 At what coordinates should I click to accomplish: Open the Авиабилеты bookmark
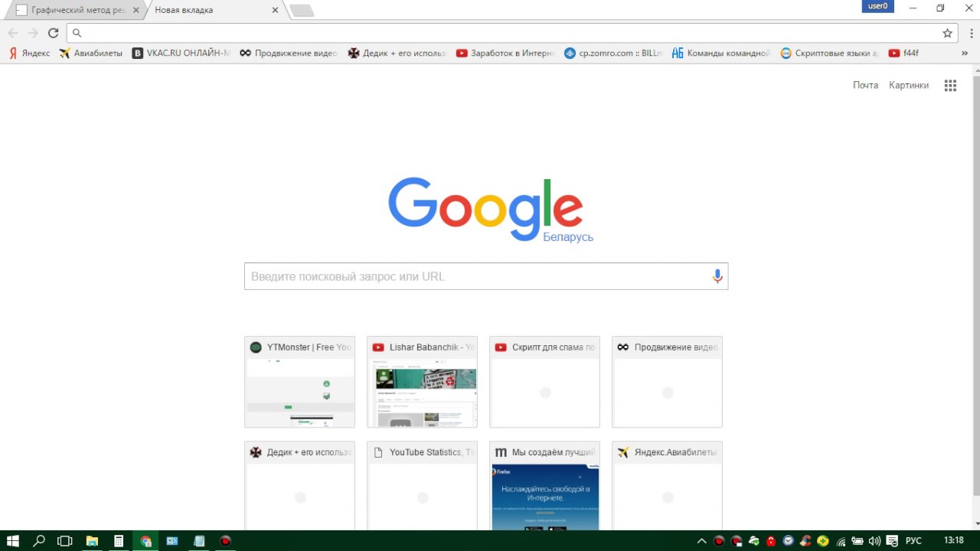click(91, 54)
